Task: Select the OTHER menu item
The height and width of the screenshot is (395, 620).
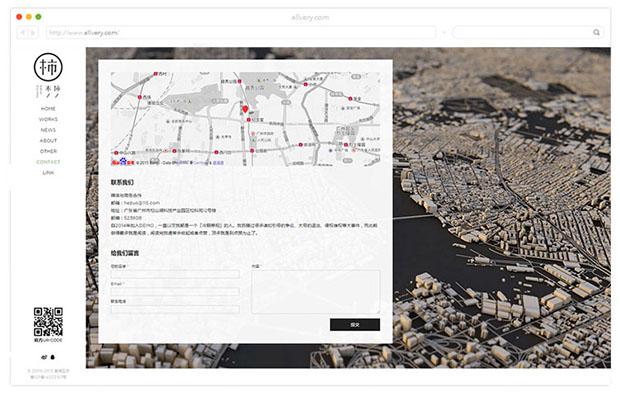Action: [x=48, y=151]
